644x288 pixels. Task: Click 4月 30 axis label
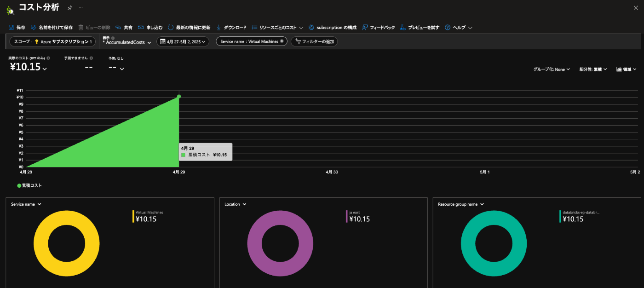(x=332, y=172)
